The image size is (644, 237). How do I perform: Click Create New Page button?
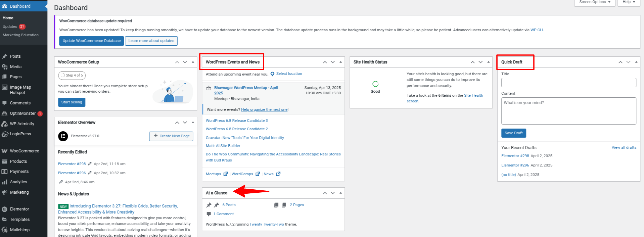171,136
